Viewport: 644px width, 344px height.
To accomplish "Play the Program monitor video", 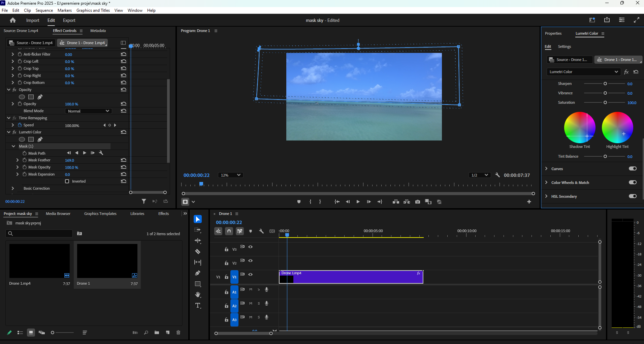I will pos(358,202).
